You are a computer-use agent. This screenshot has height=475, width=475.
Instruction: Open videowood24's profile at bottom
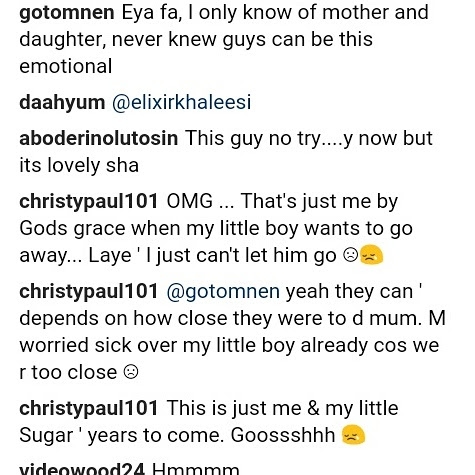pos(82,469)
